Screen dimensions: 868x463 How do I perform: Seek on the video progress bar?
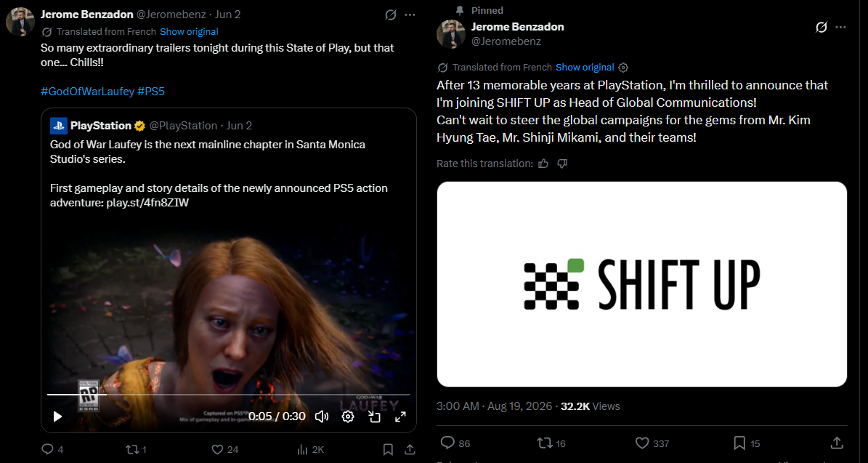click(x=228, y=395)
